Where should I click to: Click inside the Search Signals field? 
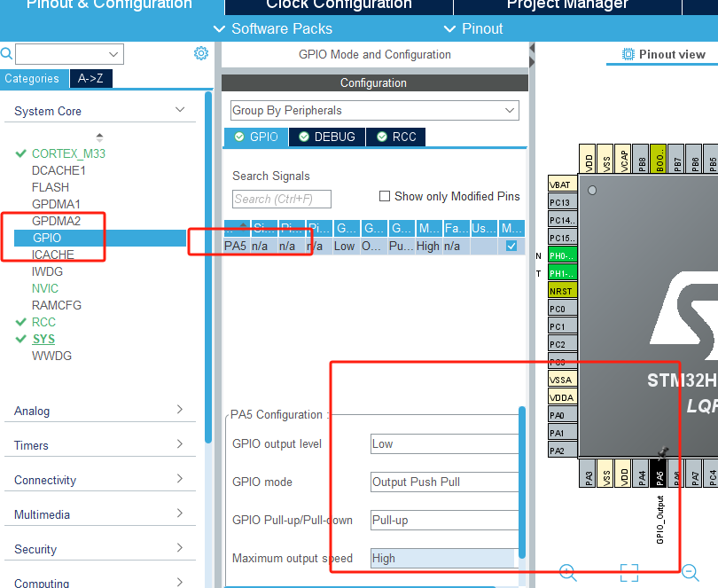(284, 200)
